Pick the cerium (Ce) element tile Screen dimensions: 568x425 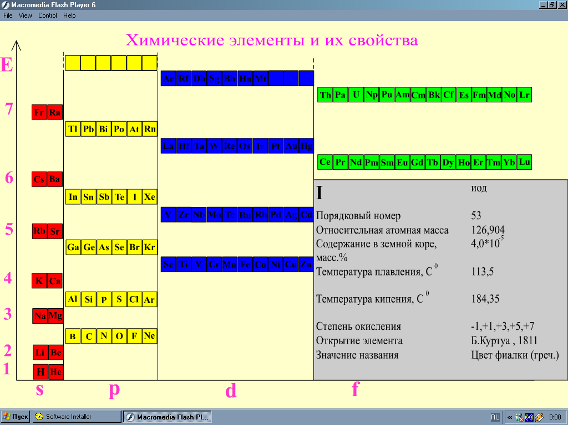pyautogui.click(x=325, y=162)
